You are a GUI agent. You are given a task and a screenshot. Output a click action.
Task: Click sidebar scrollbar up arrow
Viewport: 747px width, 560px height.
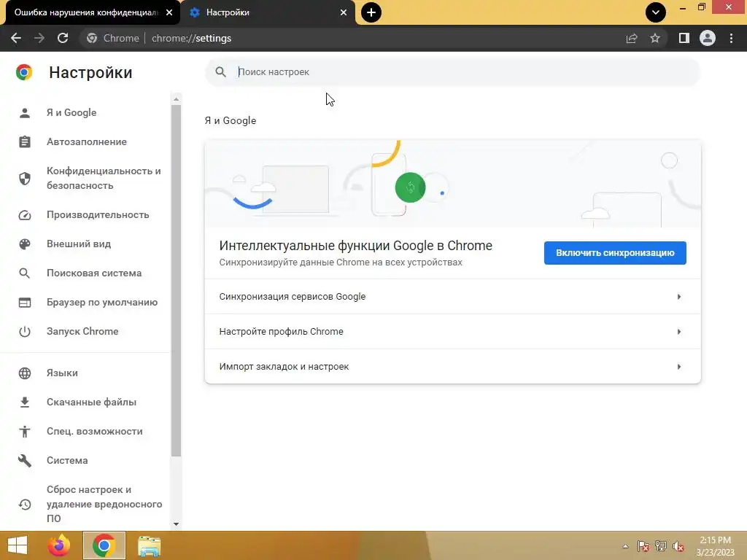[177, 99]
